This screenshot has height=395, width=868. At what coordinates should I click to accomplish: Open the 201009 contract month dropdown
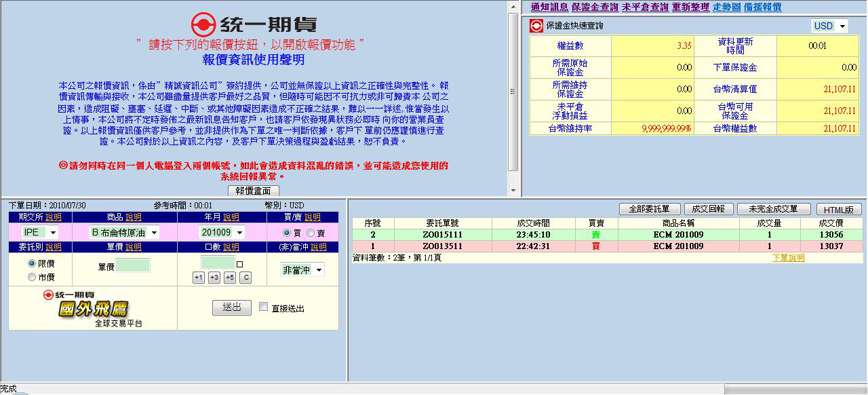coord(222,232)
